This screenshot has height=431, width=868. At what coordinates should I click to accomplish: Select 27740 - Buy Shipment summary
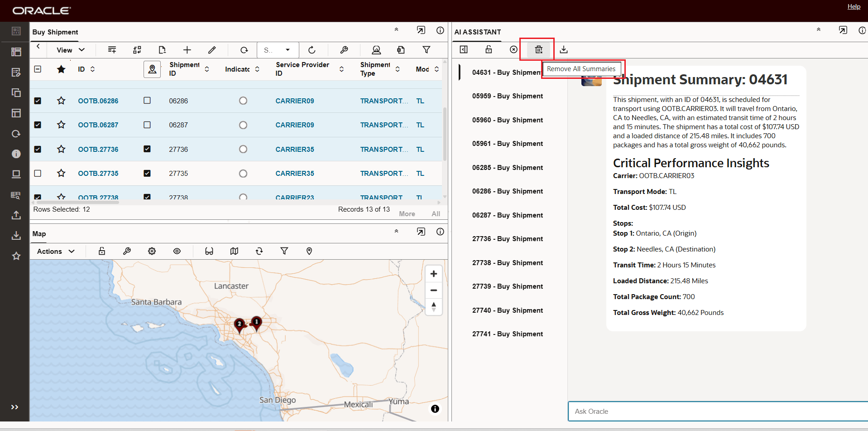point(507,310)
